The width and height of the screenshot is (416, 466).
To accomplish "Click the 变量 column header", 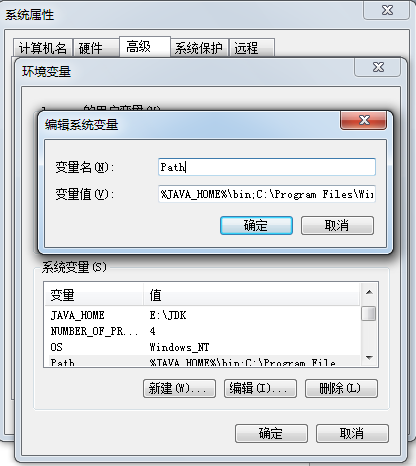I will point(94,295).
